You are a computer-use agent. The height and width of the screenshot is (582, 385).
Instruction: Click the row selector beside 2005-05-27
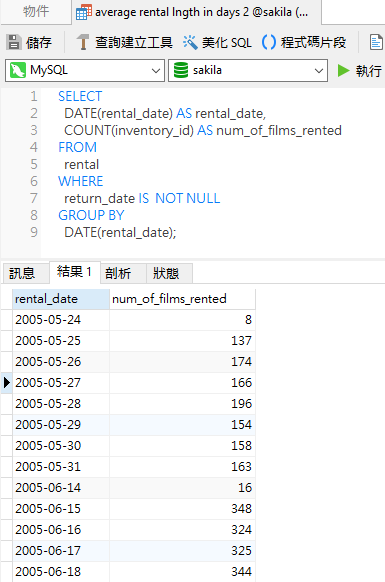coord(7,383)
